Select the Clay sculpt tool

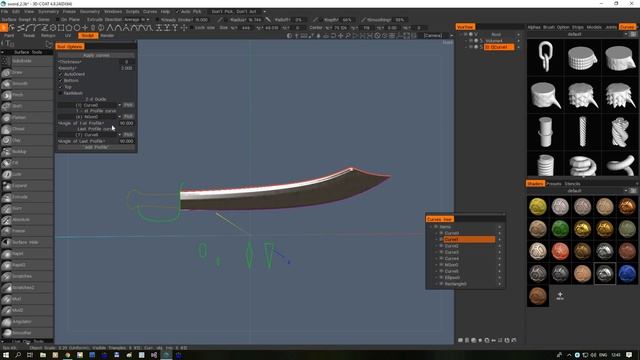coord(27,140)
